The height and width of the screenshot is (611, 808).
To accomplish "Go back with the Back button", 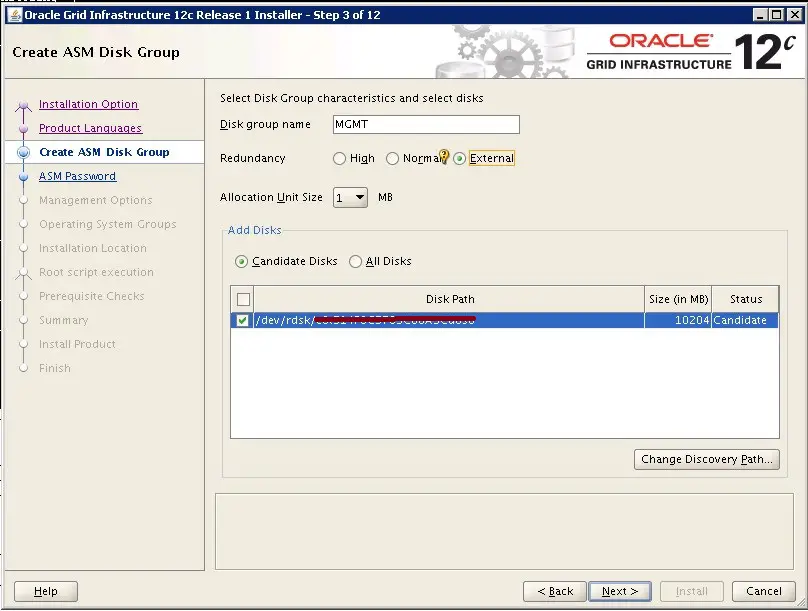I will point(555,591).
